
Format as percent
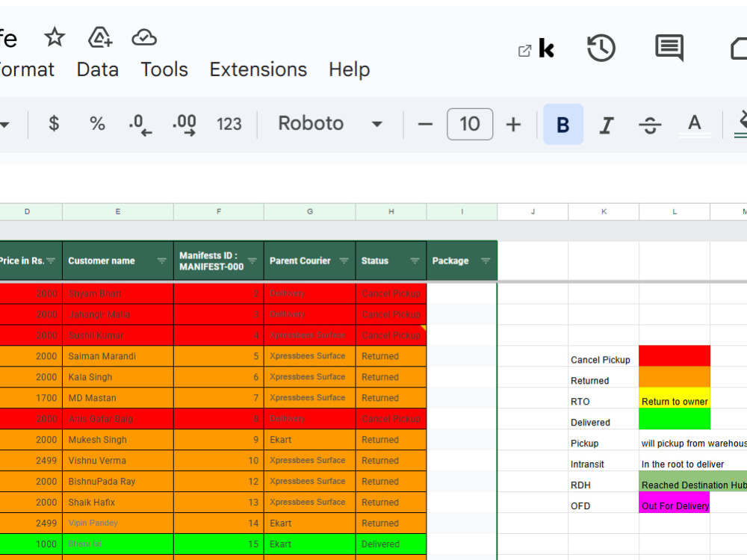[x=97, y=124]
